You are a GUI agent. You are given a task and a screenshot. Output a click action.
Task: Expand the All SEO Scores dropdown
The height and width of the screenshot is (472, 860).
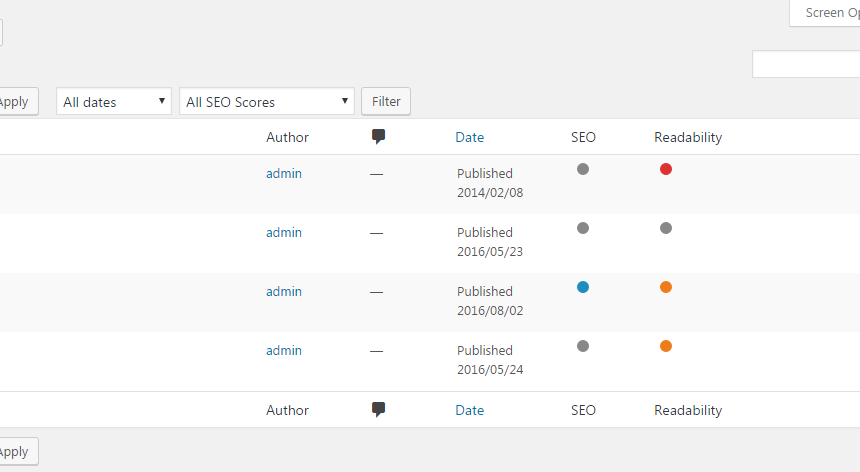point(267,101)
